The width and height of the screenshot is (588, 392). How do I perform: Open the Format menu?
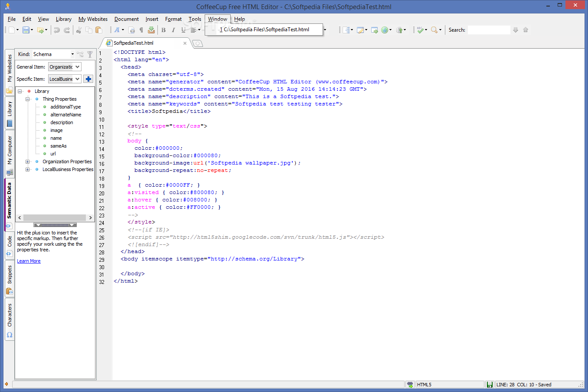[x=173, y=19]
